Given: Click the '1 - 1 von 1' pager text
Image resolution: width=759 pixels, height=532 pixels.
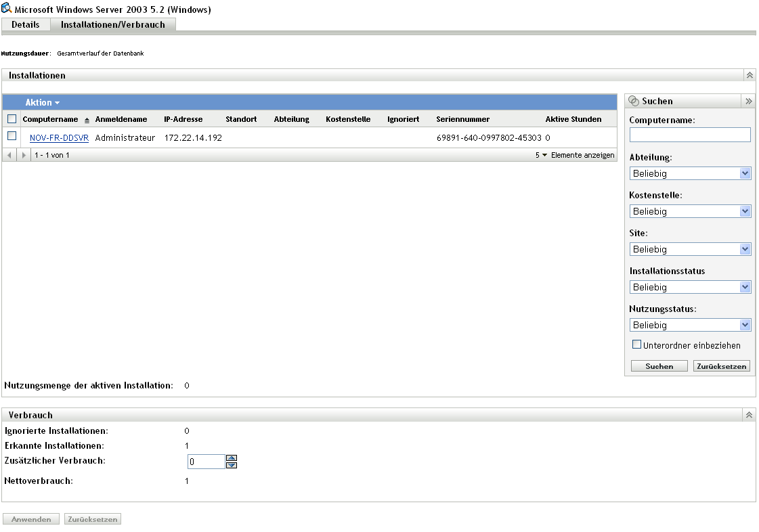Looking at the screenshot, I should 51,155.
